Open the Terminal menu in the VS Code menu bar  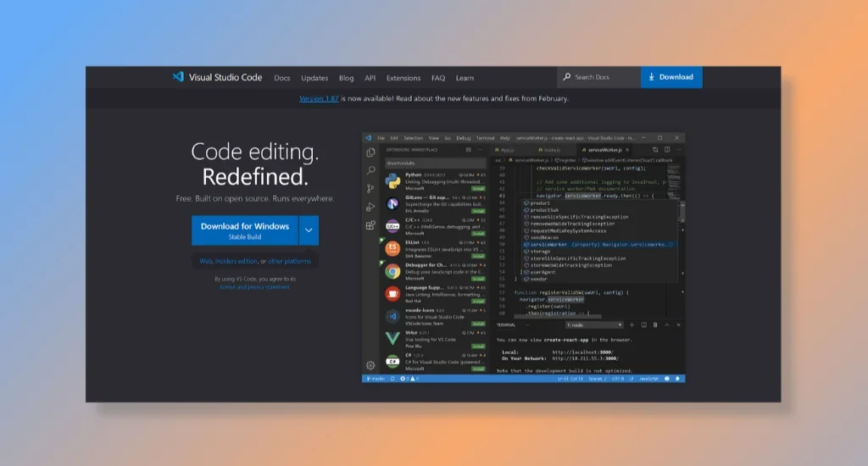(485, 137)
